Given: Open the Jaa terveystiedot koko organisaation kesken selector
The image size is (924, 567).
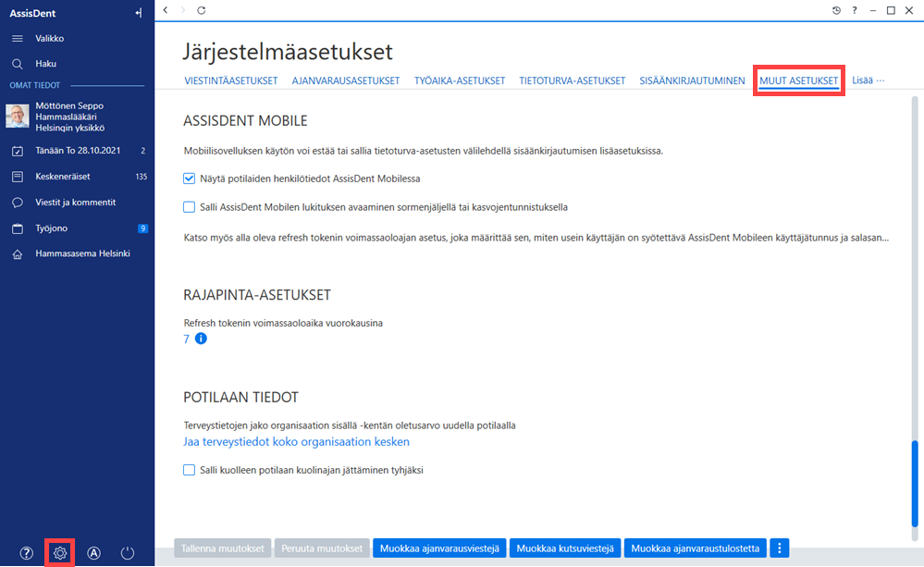Looking at the screenshot, I should tap(296, 441).
